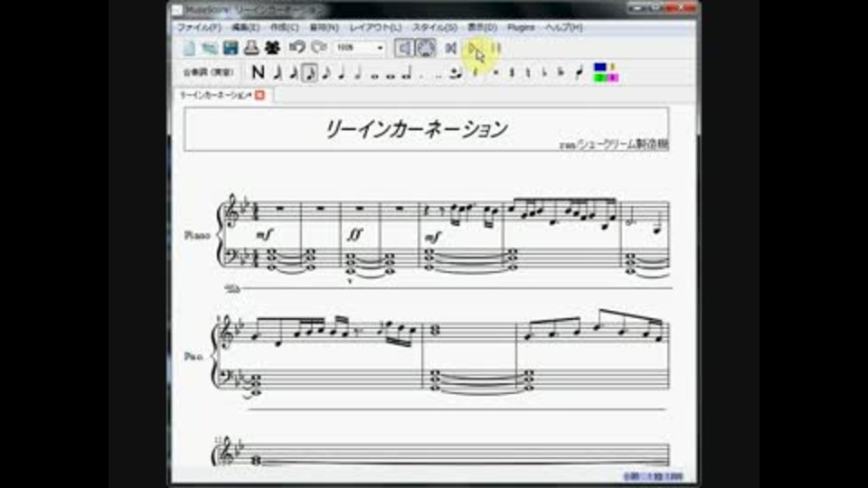Image resolution: width=868 pixels, height=488 pixels.
Task: Select the quarter note duration
Action: click(342, 72)
